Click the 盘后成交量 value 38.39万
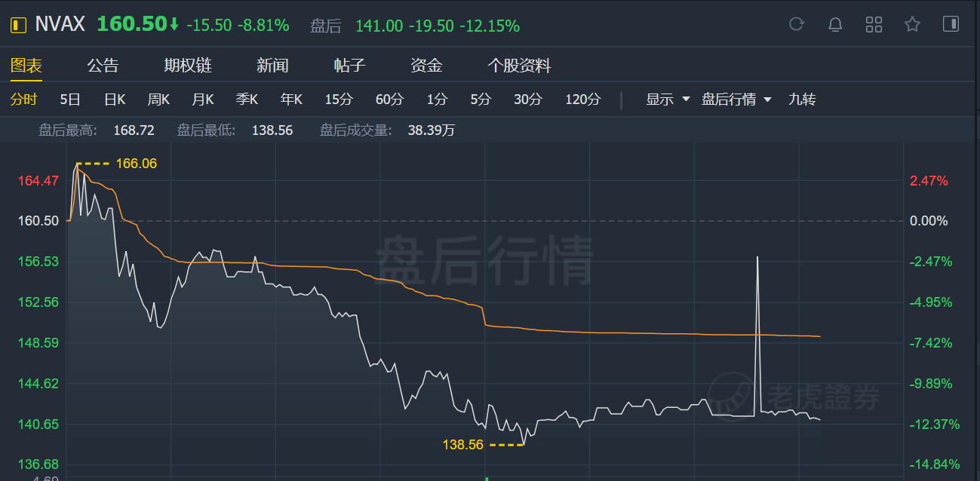The width and height of the screenshot is (980, 481). click(432, 130)
